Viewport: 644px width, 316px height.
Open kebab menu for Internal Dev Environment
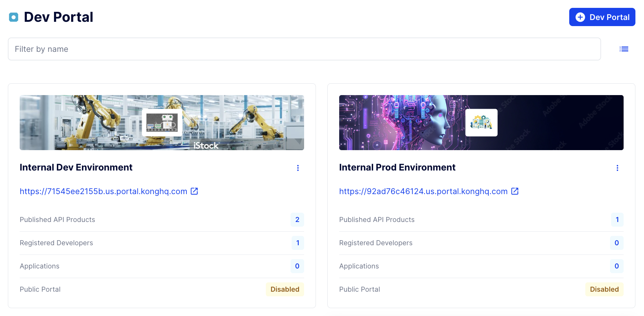tap(298, 168)
